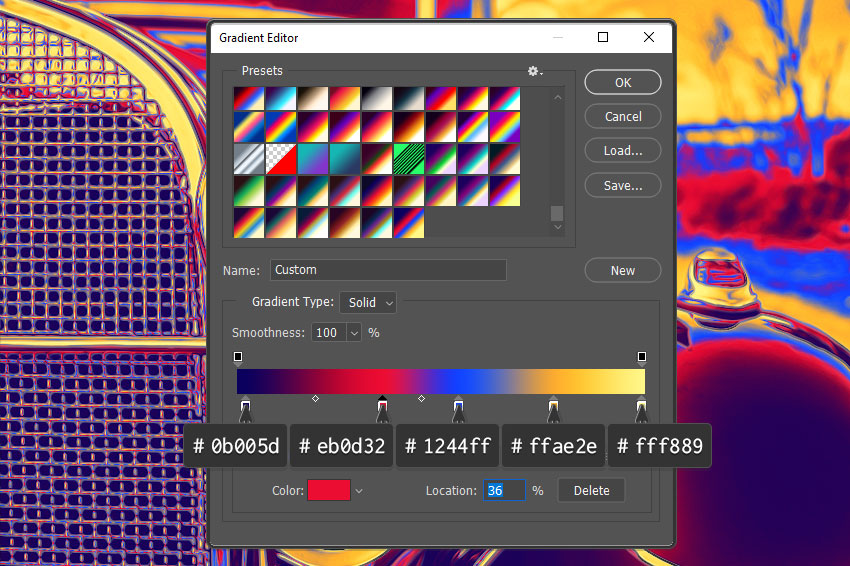This screenshot has width=850, height=566.
Task: Click New to add gradient preset
Action: (x=623, y=271)
